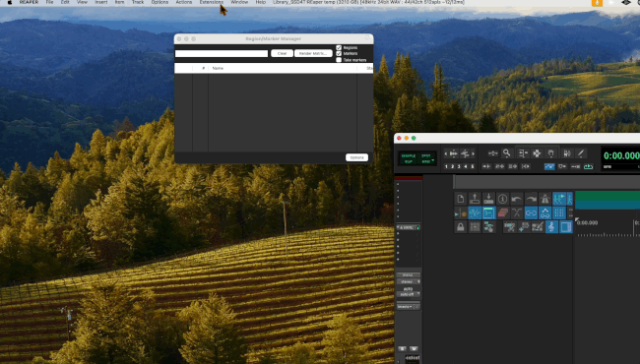Click the pin icon in Region/Marker Manager title bar
640x364 pixels.
coord(368,38)
